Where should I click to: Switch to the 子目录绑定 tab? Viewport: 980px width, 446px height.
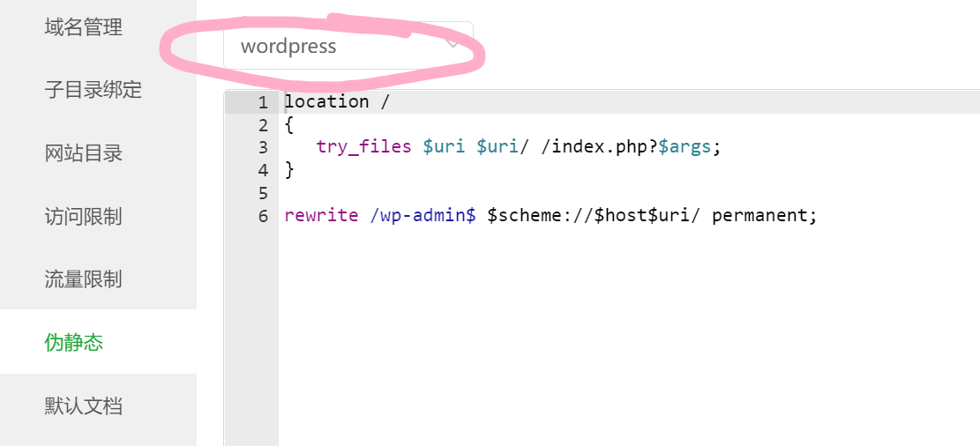tap(94, 90)
